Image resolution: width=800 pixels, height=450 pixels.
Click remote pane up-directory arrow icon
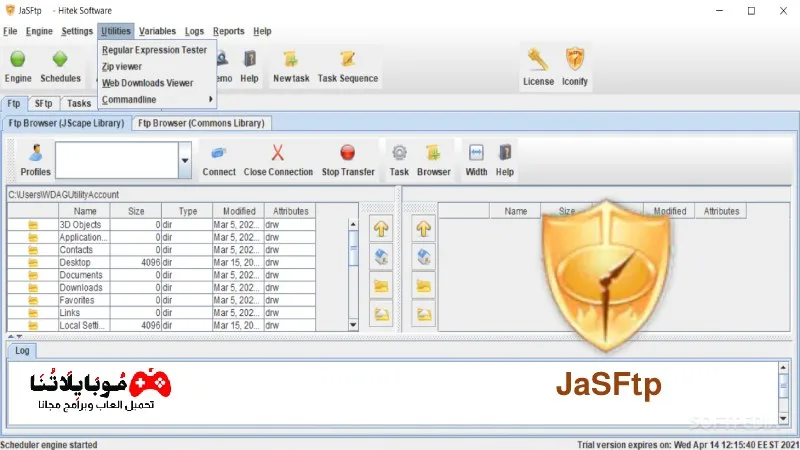423,229
